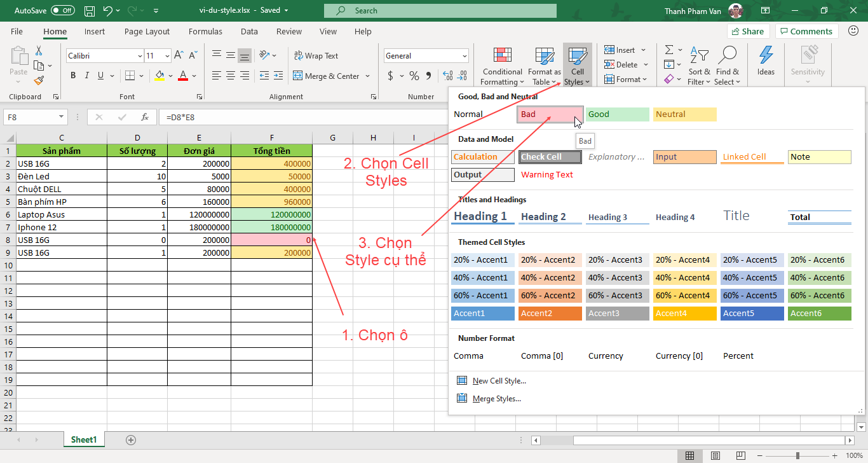Toggle Underline formatting
Viewport: 868px width, 463px height.
[101, 76]
